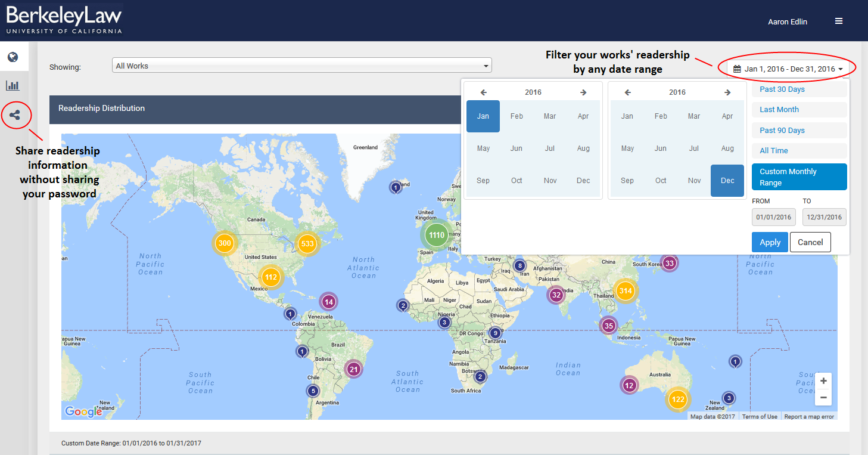Click the 2016 year label in left calendar
Image resolution: width=868 pixels, height=455 pixels.
coord(533,92)
